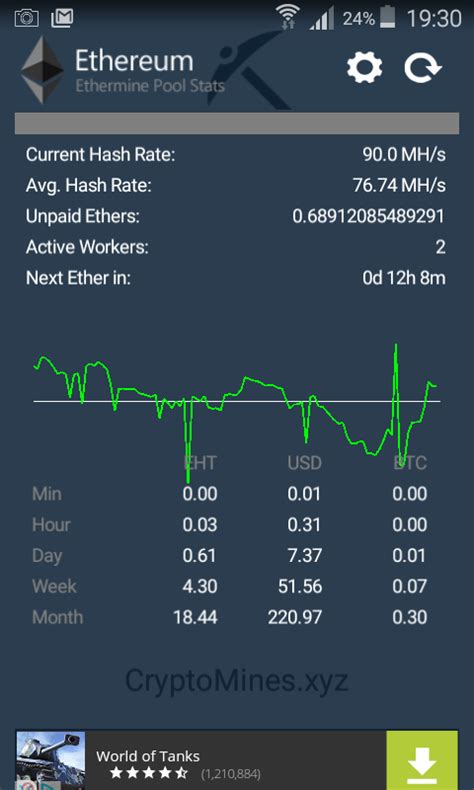This screenshot has height=790, width=474.
Task: Tap the Active Workers label
Action: coord(87,247)
